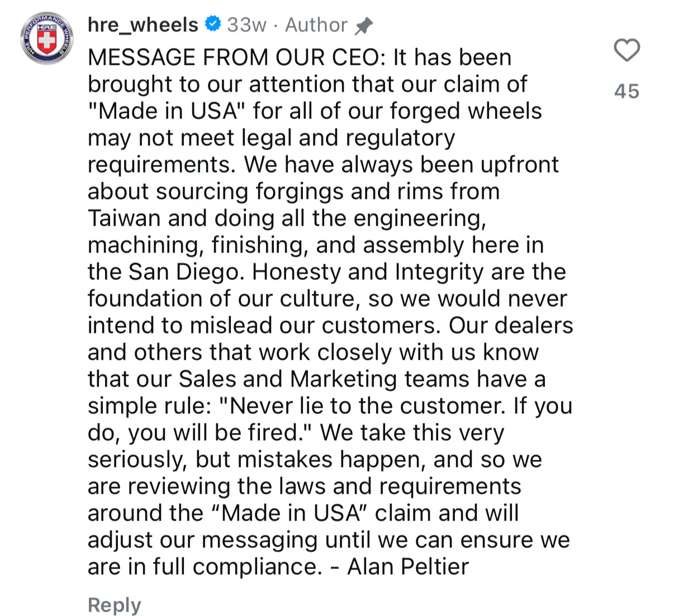The image size is (674, 616).
Task: Reply to the hre_wheels comment
Action: pos(115,605)
